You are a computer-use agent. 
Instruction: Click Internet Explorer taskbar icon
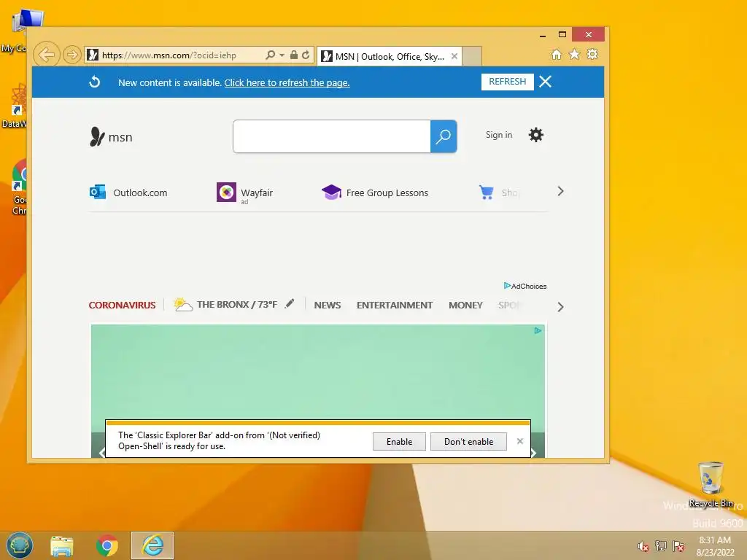pyautogui.click(x=152, y=545)
